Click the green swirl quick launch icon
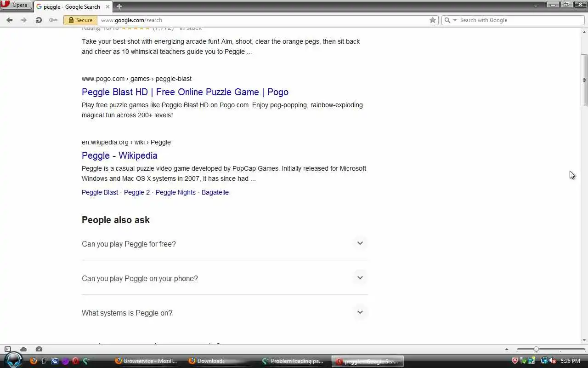Image resolution: width=588 pixels, height=368 pixels. coord(86,361)
